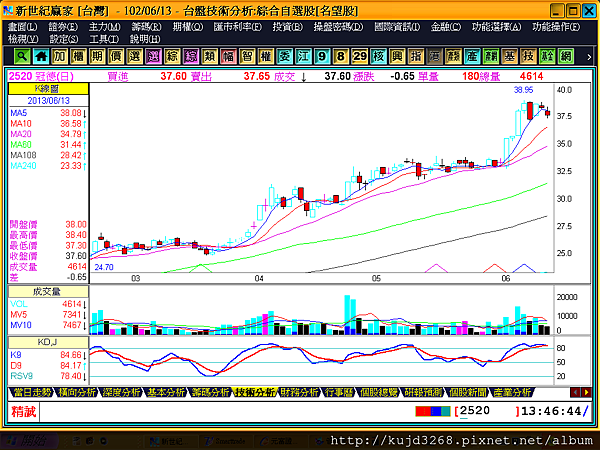Click the 價 toolbar icon
Image resolution: width=600 pixels, height=450 pixels.
click(x=116, y=57)
